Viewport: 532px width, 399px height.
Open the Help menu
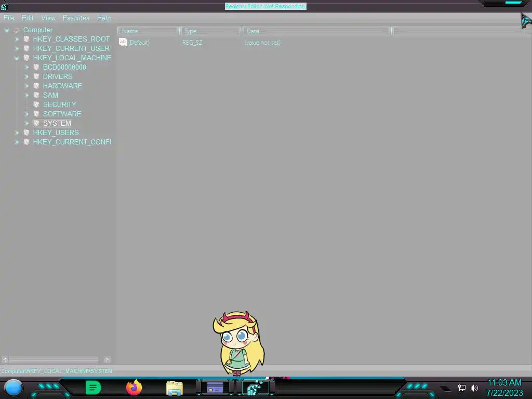tap(104, 18)
